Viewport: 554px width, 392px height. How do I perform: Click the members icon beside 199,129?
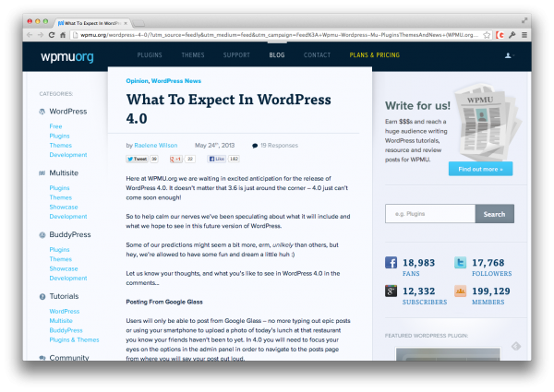(x=460, y=291)
